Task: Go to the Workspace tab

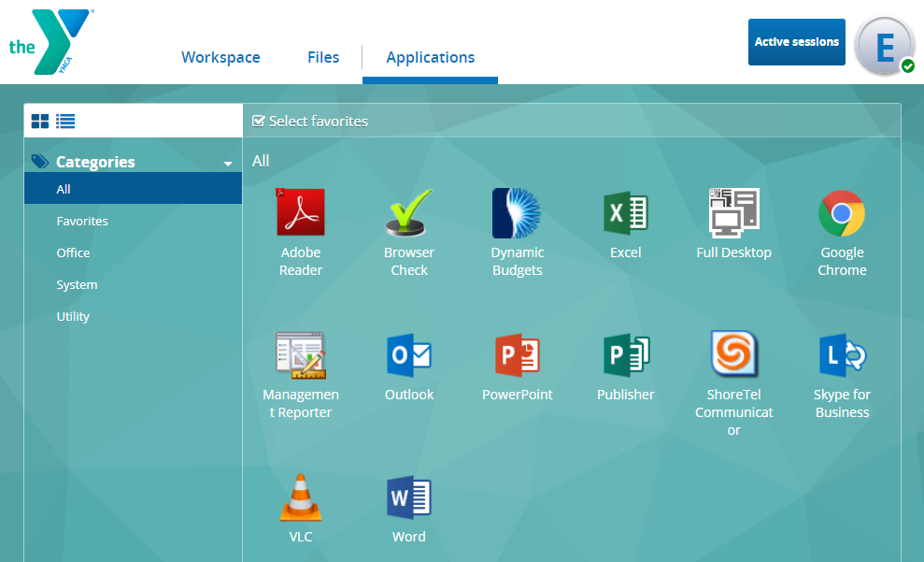Action: point(220,57)
